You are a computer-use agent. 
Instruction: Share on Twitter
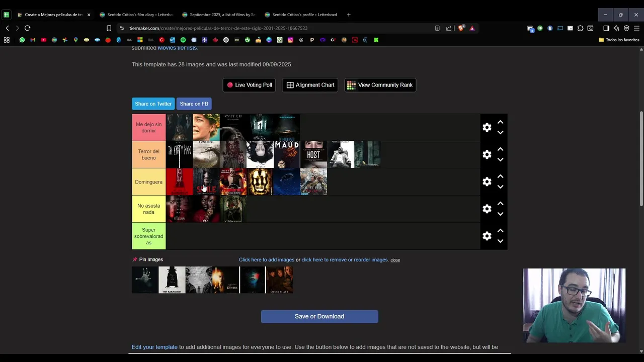(x=153, y=104)
